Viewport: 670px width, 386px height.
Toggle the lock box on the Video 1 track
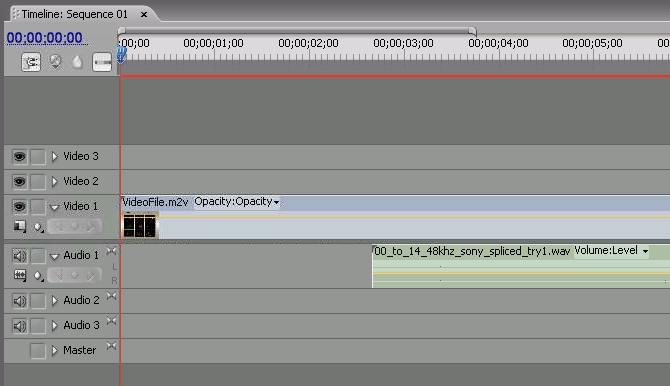tap(38, 207)
